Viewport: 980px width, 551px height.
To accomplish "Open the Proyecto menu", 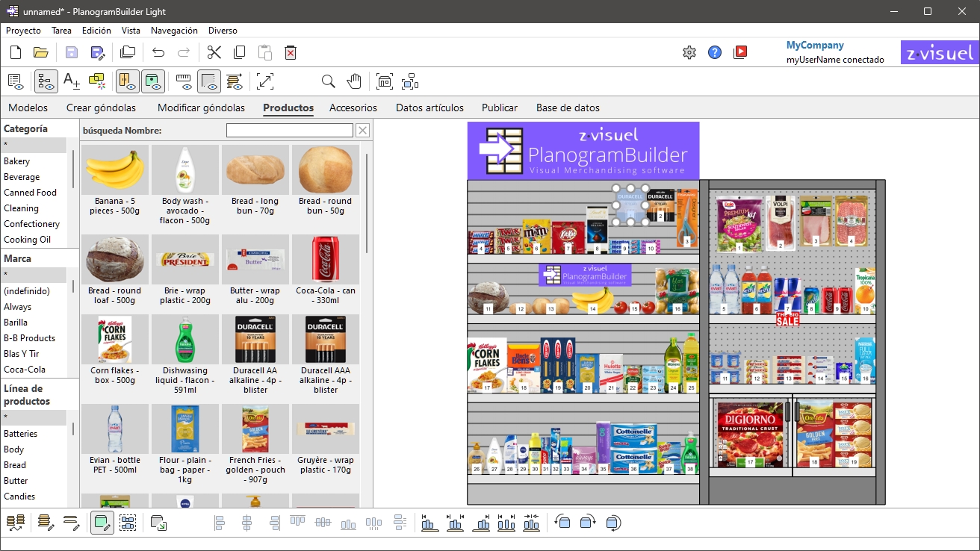I will tap(23, 31).
